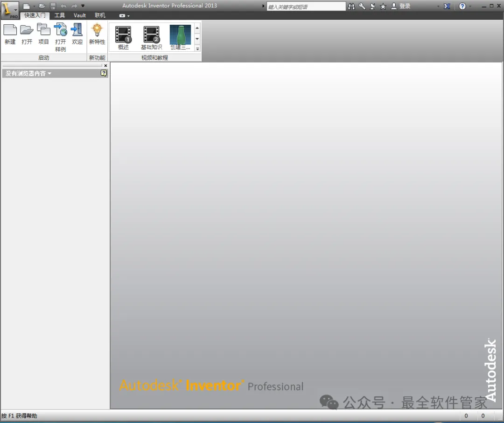Click the key Subscription Center icon
The image size is (504, 423).
[x=362, y=6]
